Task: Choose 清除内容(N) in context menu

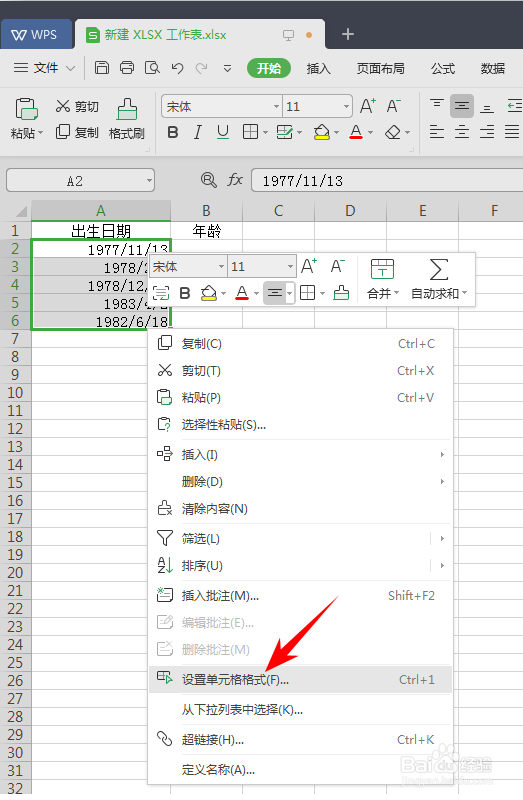Action: [300, 508]
